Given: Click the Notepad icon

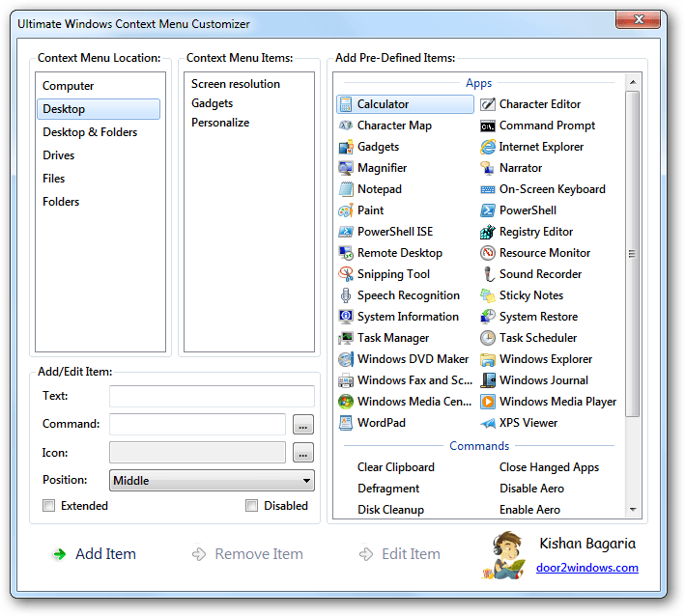Looking at the screenshot, I should (x=346, y=189).
